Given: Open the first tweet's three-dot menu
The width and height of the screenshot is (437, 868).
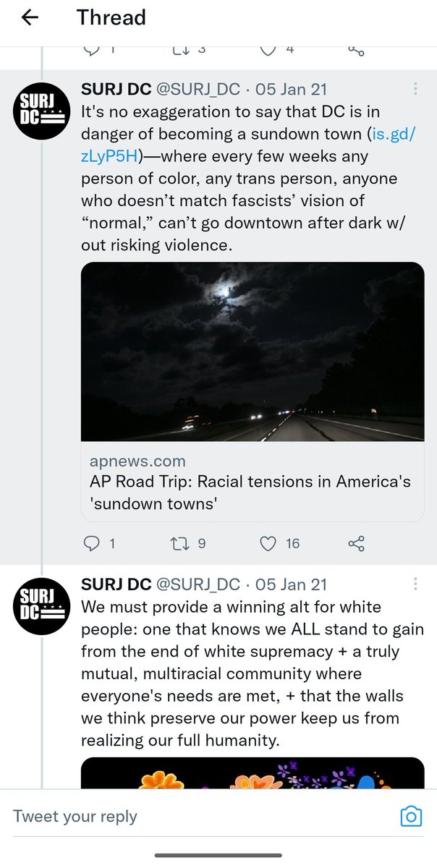Looking at the screenshot, I should (x=415, y=89).
